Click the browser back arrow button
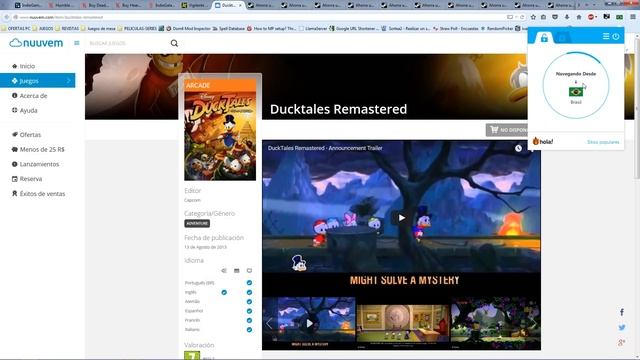 coord(7,17)
